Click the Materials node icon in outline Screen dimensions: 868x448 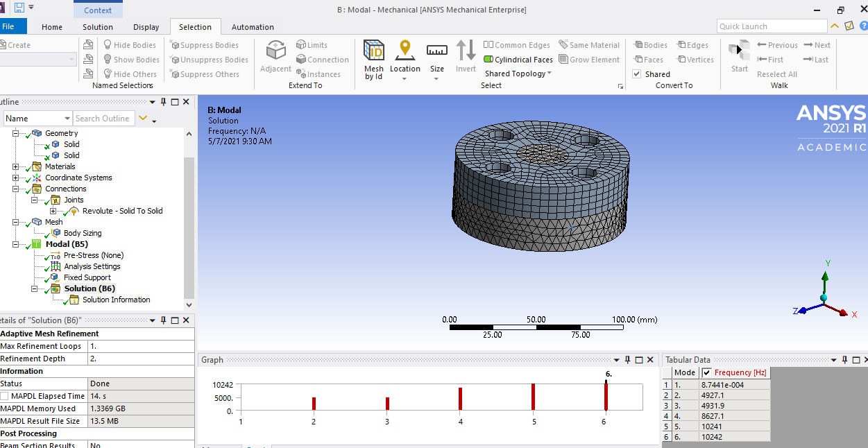pyautogui.click(x=37, y=166)
